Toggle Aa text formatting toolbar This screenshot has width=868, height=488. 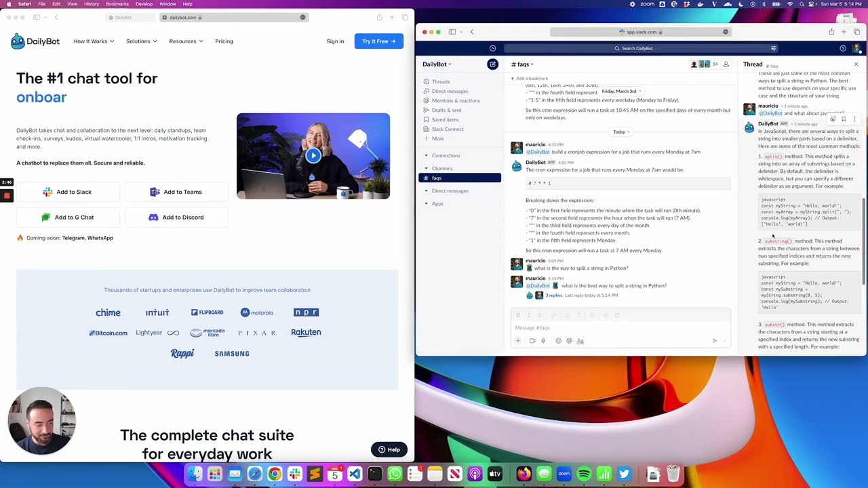click(580, 341)
